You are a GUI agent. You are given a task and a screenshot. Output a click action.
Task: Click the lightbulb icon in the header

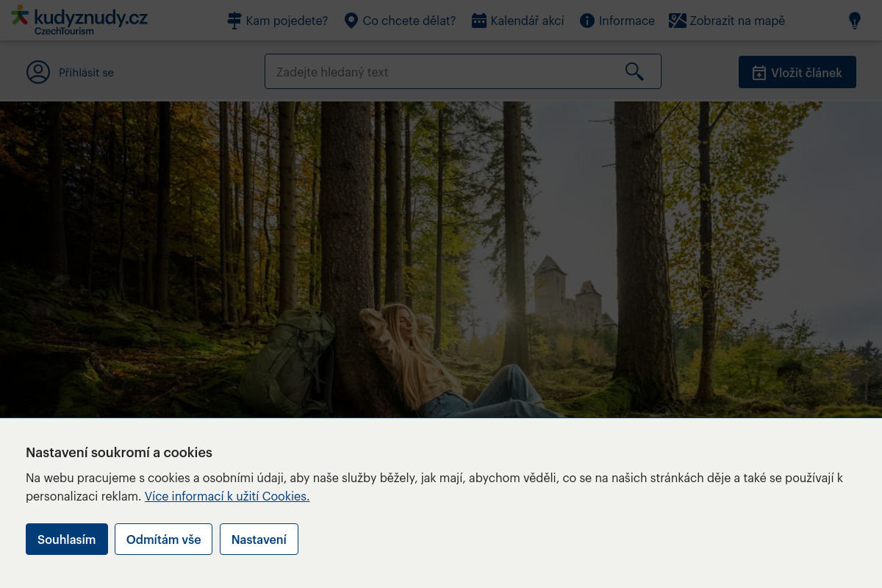click(x=854, y=21)
